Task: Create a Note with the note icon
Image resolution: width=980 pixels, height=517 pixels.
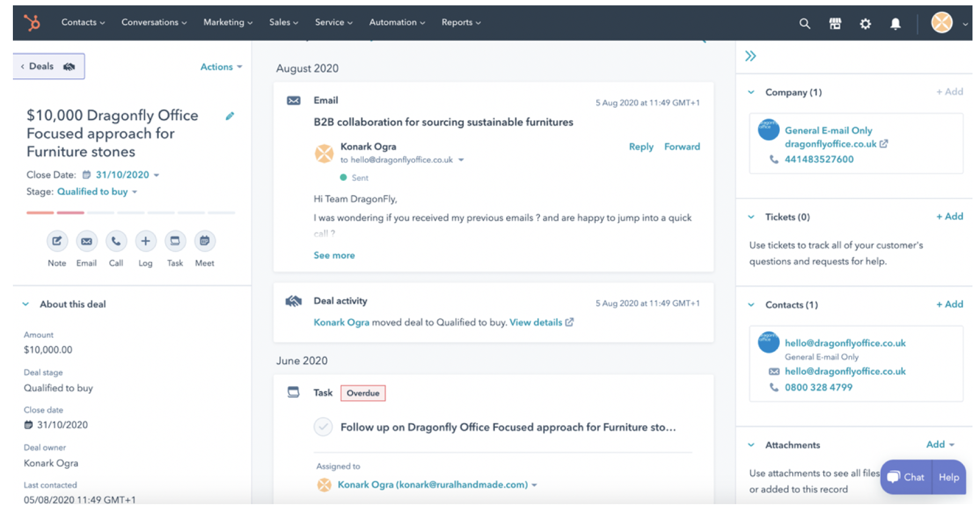Action: pos(57,241)
